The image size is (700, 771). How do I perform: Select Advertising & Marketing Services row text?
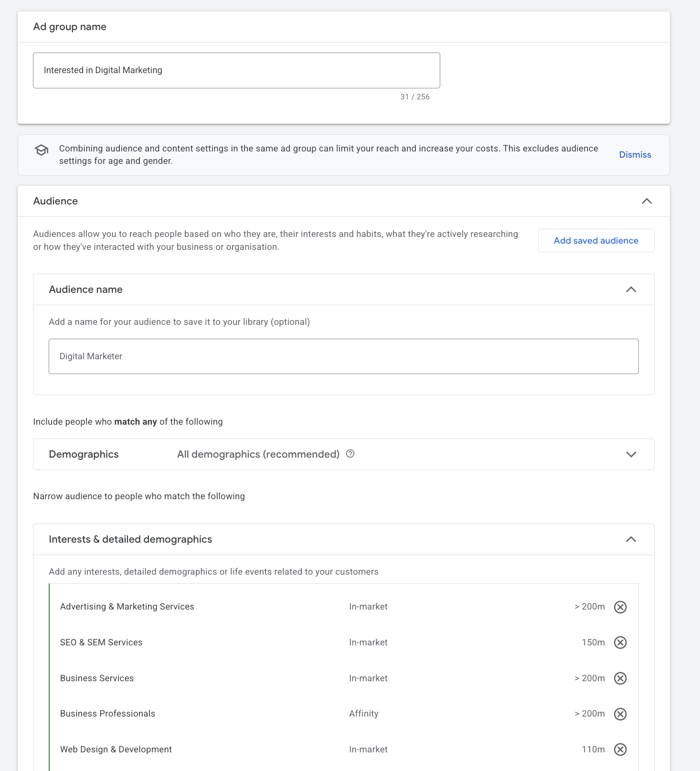(127, 607)
